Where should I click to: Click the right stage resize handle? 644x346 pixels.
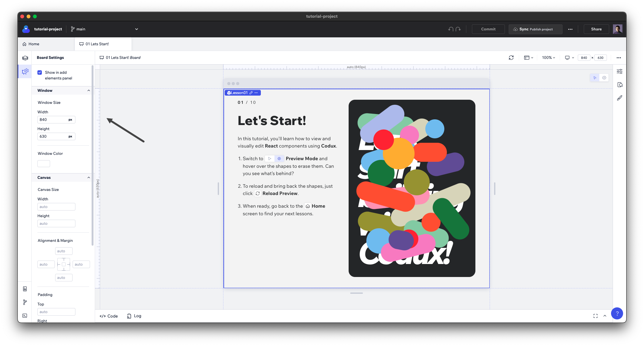click(x=495, y=189)
